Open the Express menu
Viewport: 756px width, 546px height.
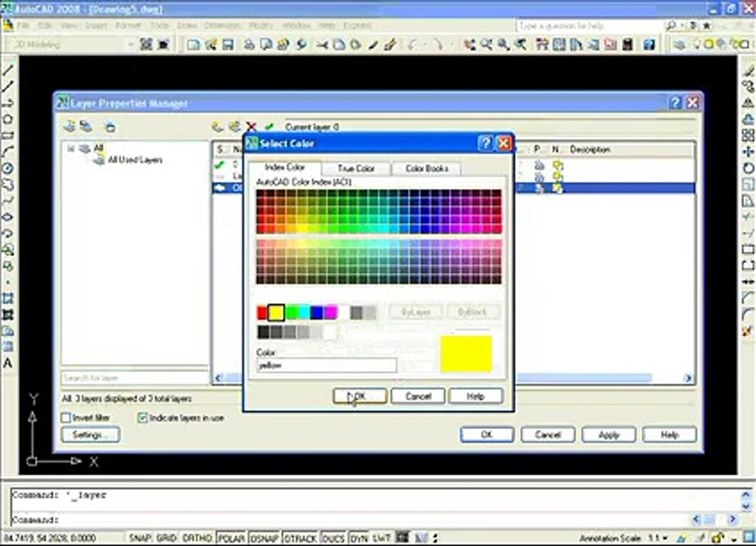pos(357,26)
